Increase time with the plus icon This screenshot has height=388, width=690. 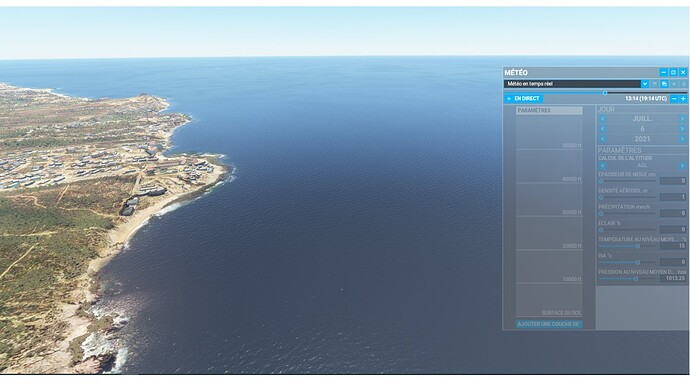(x=683, y=99)
